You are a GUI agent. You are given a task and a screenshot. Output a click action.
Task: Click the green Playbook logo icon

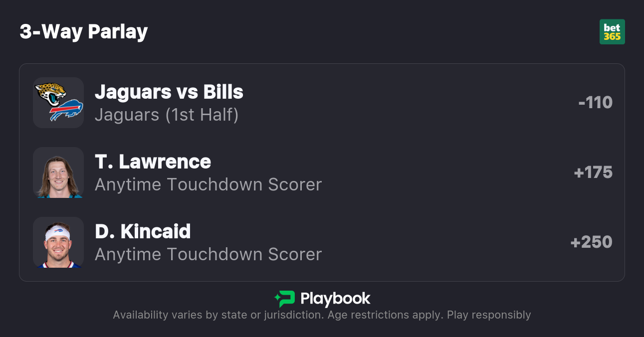tap(285, 299)
